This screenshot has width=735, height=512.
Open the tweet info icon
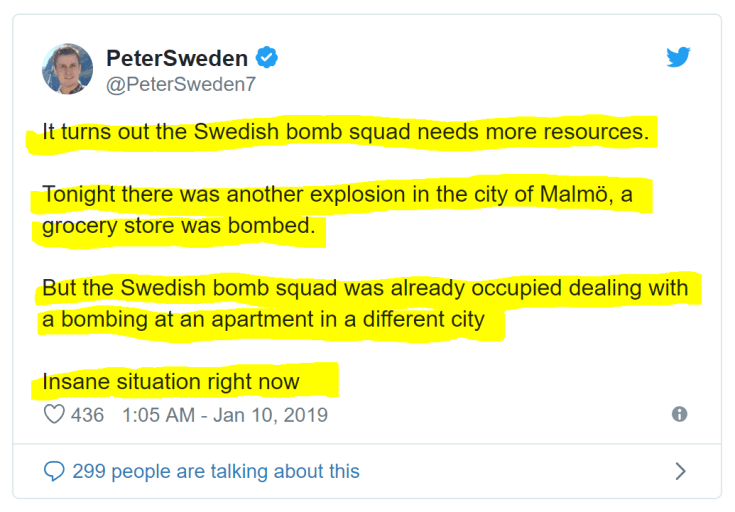[x=679, y=414]
